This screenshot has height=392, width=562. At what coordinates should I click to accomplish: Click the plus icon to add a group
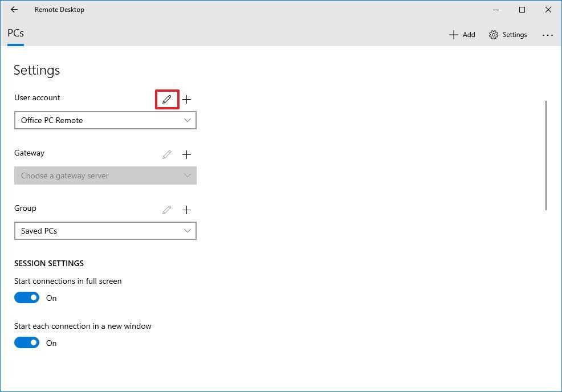click(x=186, y=210)
